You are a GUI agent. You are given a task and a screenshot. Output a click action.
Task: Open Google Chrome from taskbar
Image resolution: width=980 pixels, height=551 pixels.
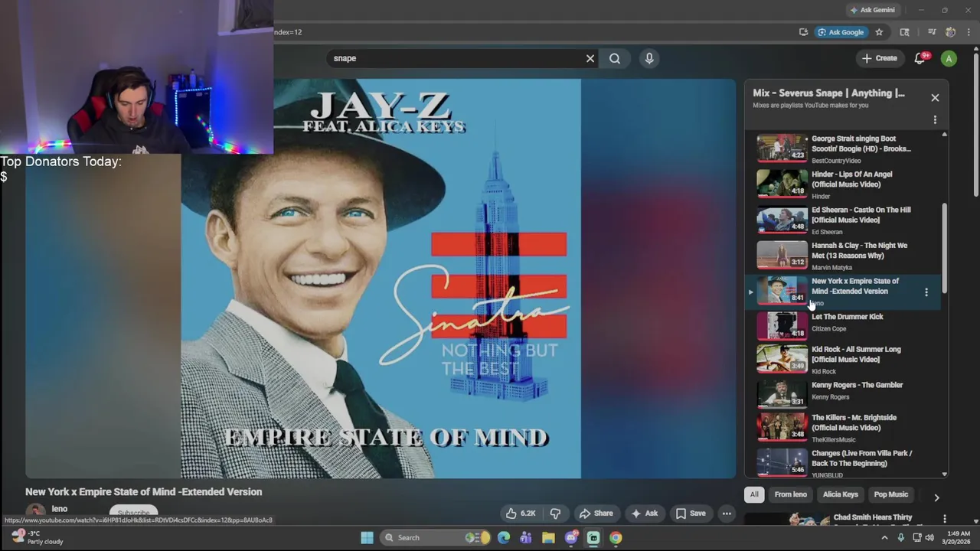pyautogui.click(x=616, y=538)
